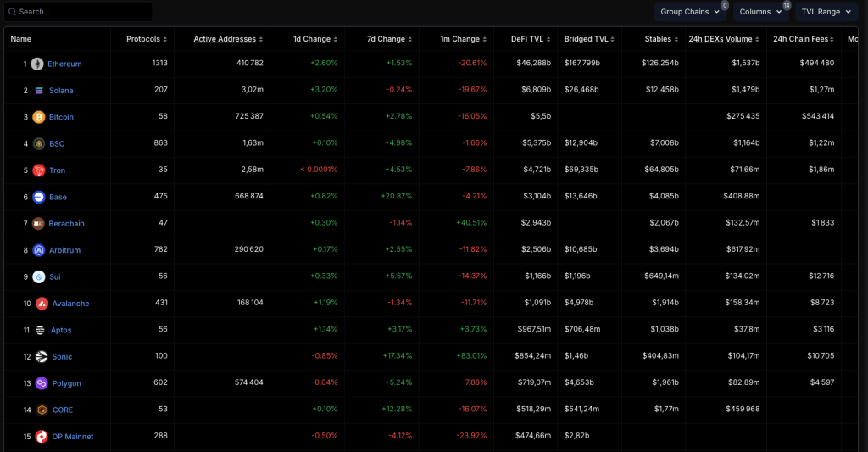Focus the Search input field
Viewport: 868px width, 452px height.
pyautogui.click(x=78, y=12)
